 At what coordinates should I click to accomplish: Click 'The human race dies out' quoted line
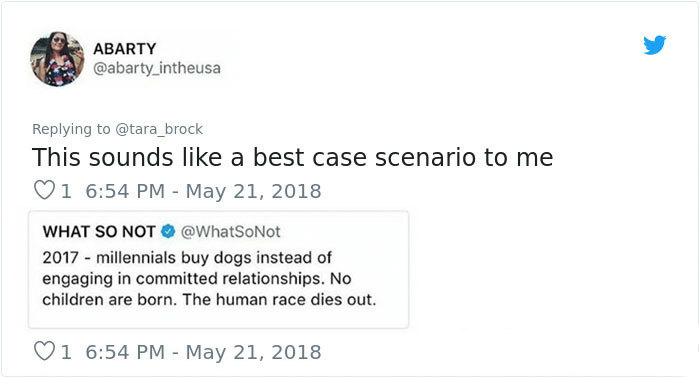click(279, 299)
